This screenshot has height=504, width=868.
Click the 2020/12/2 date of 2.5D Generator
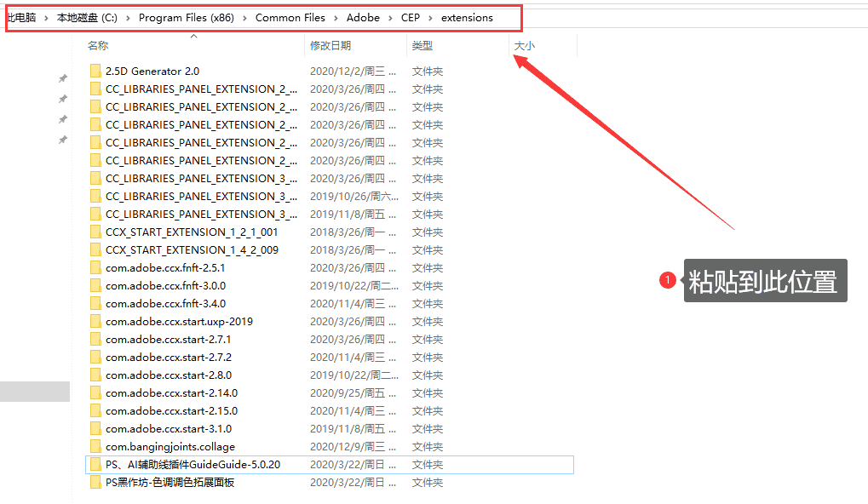[x=354, y=72]
